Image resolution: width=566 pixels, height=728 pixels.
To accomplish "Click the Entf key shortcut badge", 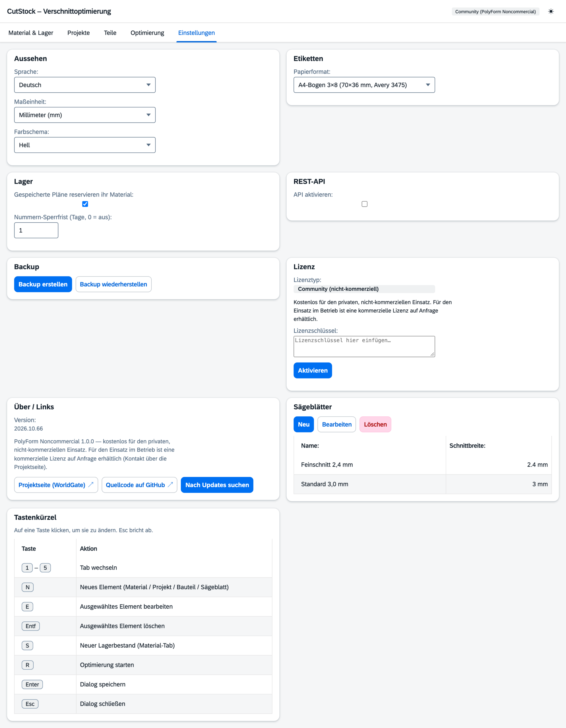I will 31,626.
